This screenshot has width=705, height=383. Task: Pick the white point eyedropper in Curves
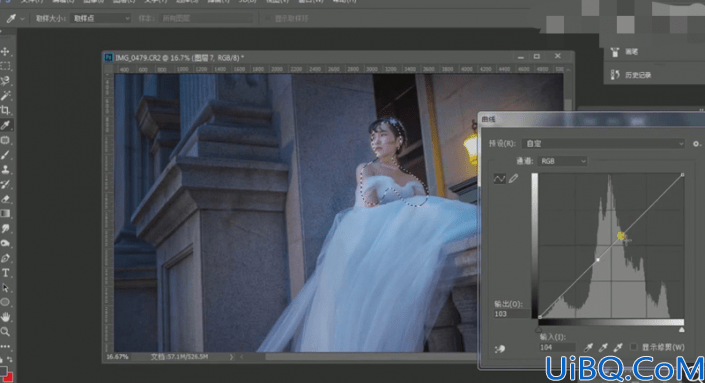click(x=618, y=347)
